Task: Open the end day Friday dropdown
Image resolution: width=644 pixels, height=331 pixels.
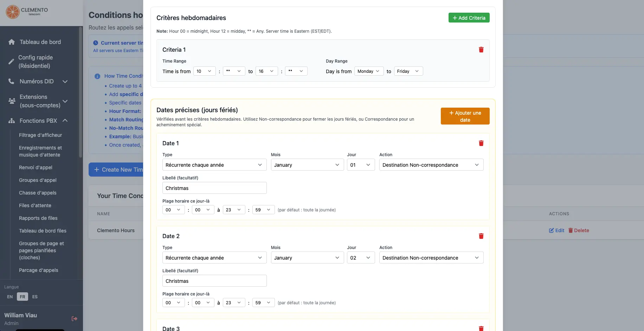Action: (x=408, y=71)
